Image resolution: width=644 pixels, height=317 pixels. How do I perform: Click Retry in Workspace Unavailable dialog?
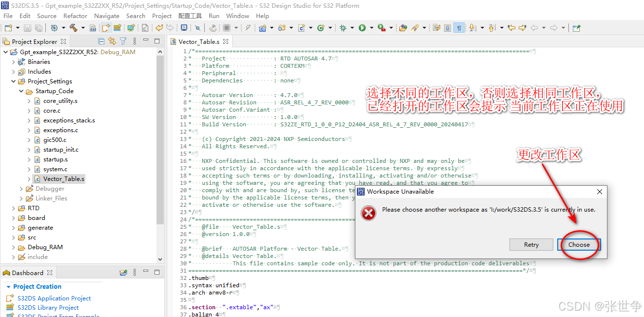[x=531, y=245]
